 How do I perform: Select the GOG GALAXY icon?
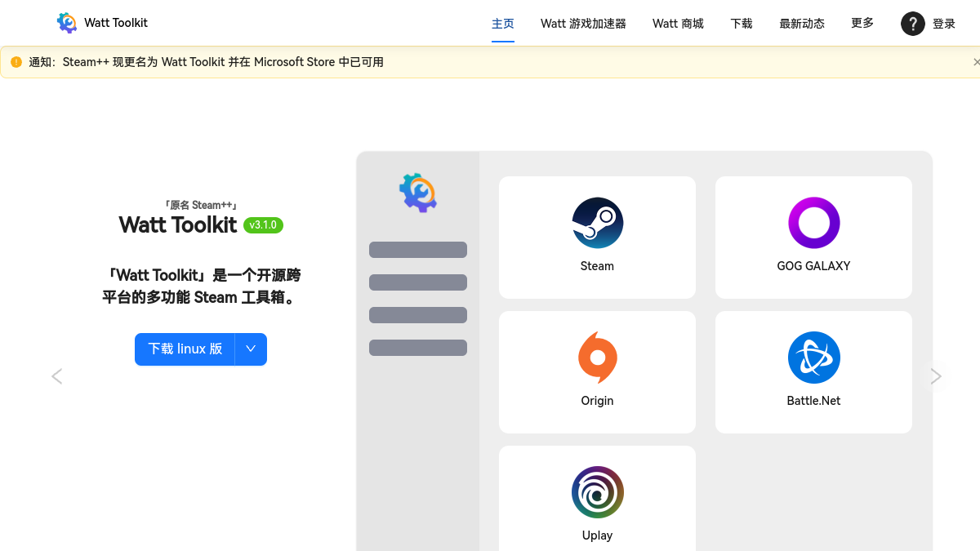pos(813,223)
